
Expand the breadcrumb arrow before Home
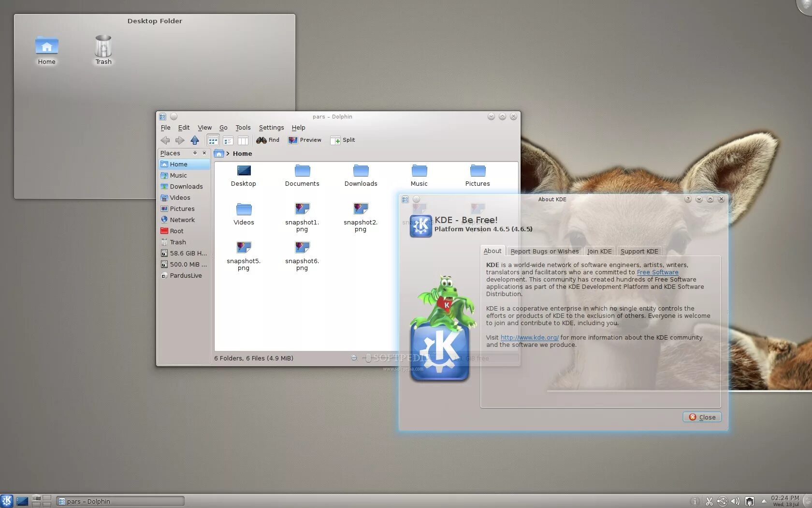(228, 154)
